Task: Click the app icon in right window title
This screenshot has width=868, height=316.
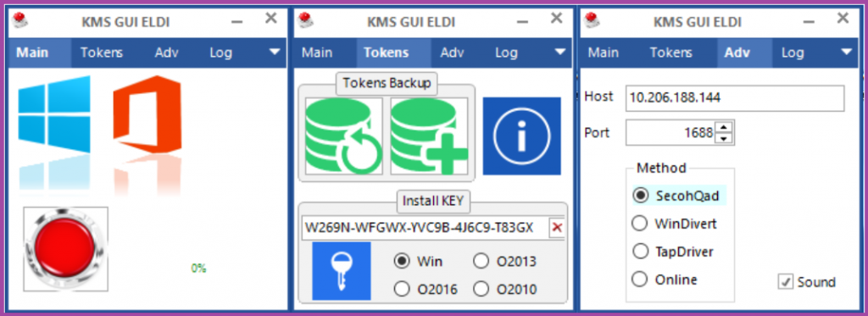Action: (593, 19)
